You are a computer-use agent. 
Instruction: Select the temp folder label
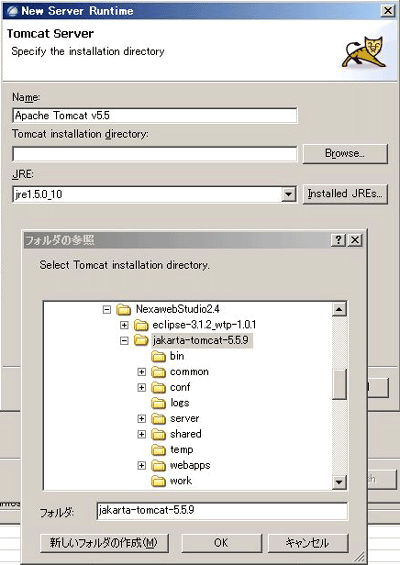point(182,450)
